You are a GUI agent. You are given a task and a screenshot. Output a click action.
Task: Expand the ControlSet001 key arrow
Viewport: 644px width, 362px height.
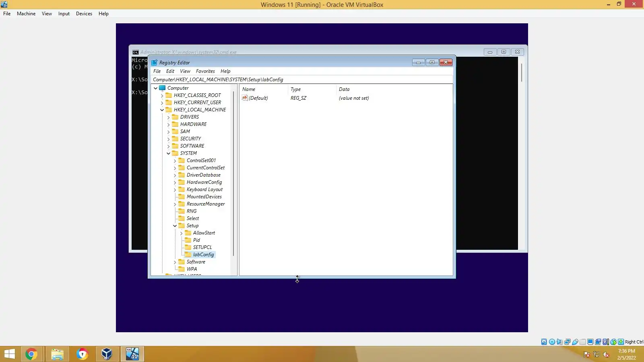[175, 160]
